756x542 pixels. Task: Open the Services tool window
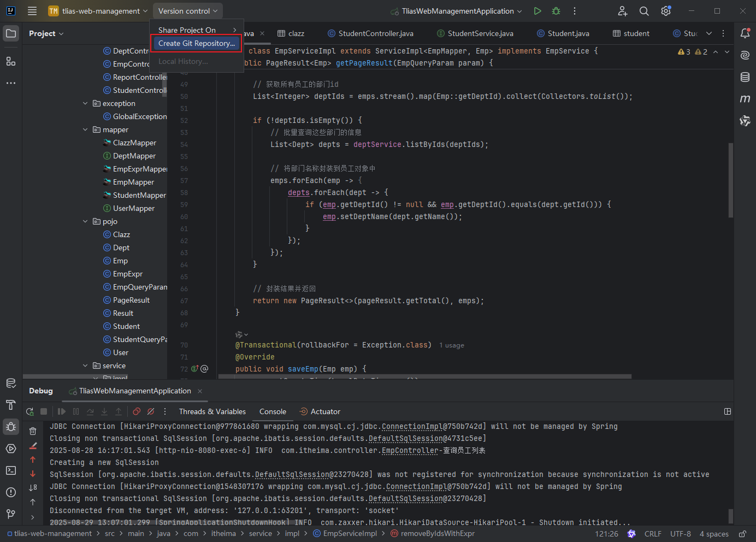tap(11, 449)
